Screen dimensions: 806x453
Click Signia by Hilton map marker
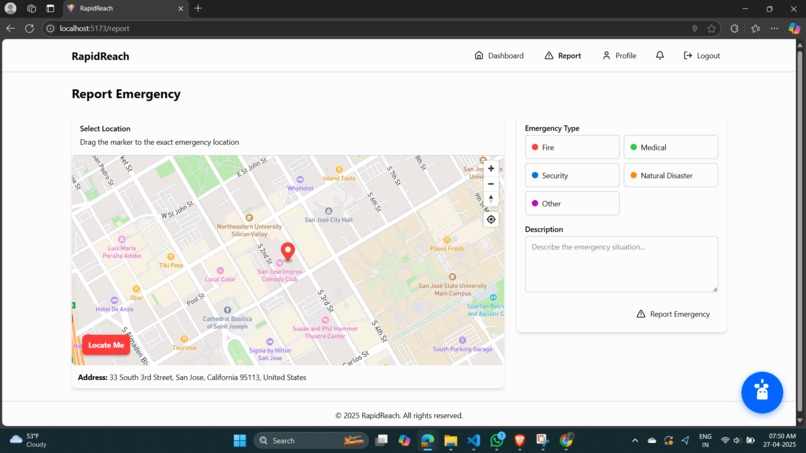click(x=269, y=341)
